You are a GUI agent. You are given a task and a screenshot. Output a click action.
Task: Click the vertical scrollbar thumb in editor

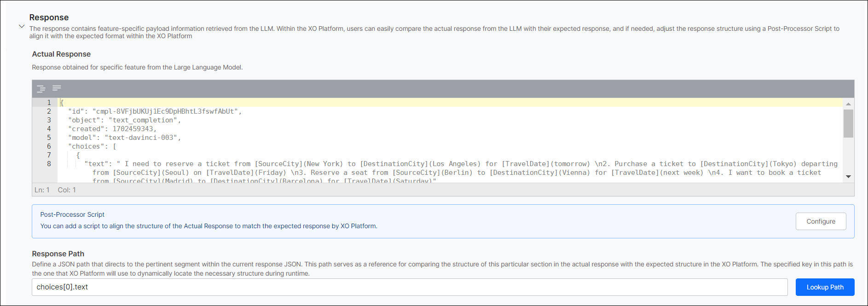[848, 123]
